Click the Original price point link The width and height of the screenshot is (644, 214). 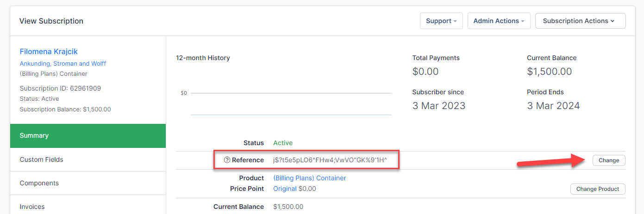pos(285,189)
